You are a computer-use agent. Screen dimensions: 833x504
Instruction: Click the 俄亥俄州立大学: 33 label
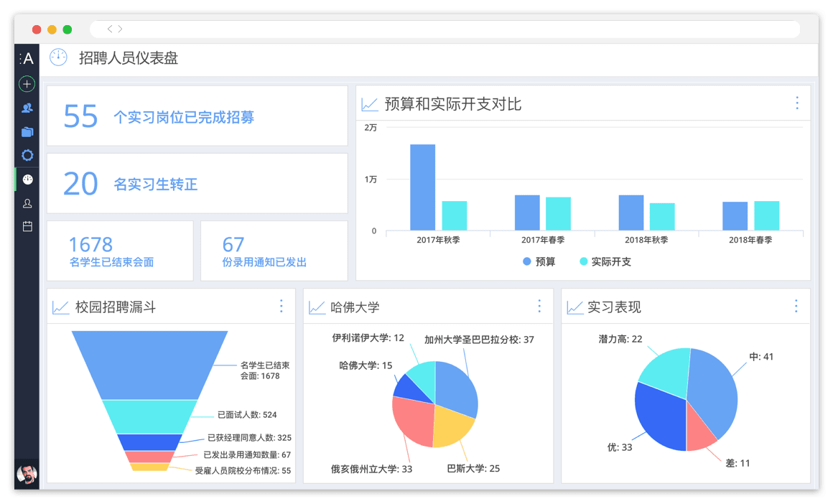pos(371,469)
